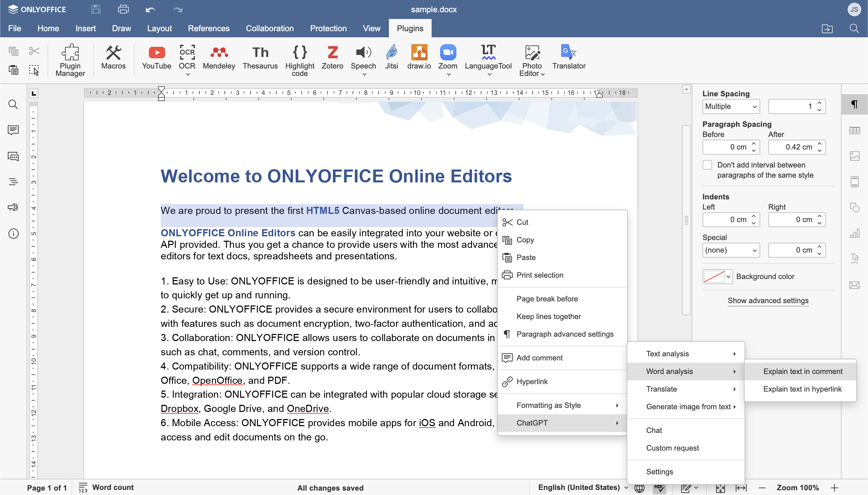Screen dimensions: 868x495
Task: Open the search icon at top right
Action: coord(854,28)
